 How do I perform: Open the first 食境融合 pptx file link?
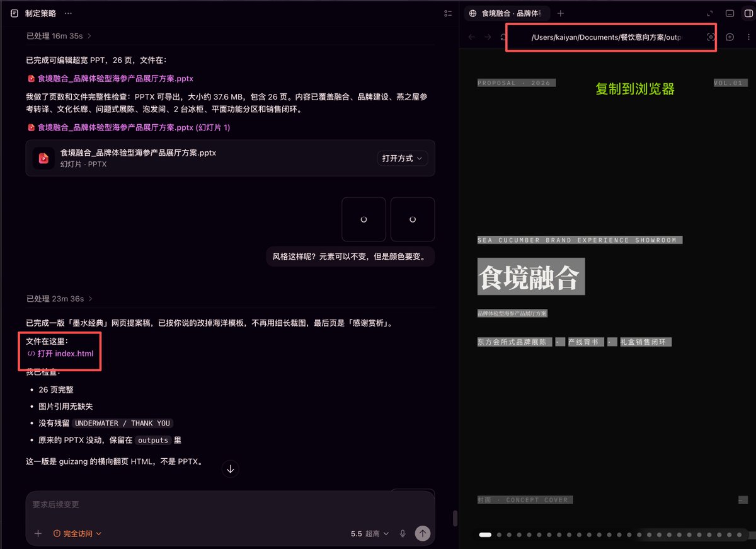(110, 79)
